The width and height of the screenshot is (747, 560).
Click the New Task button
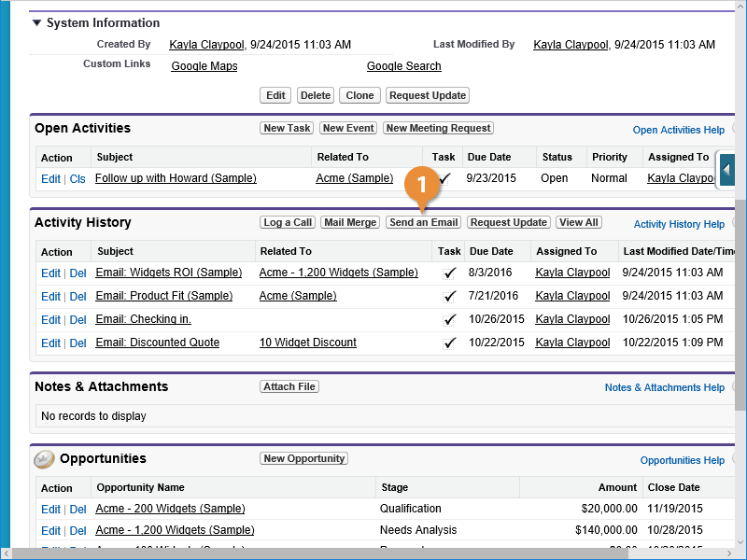tap(287, 128)
